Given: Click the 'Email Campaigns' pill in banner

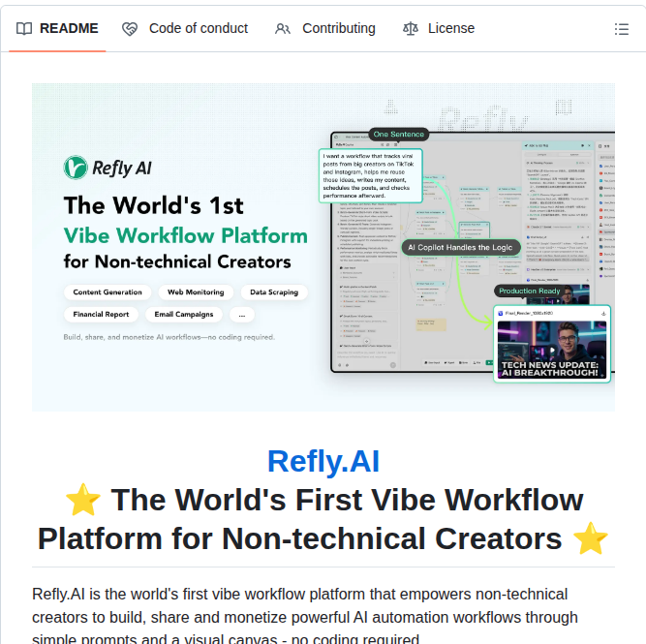Looking at the screenshot, I should [x=184, y=315].
